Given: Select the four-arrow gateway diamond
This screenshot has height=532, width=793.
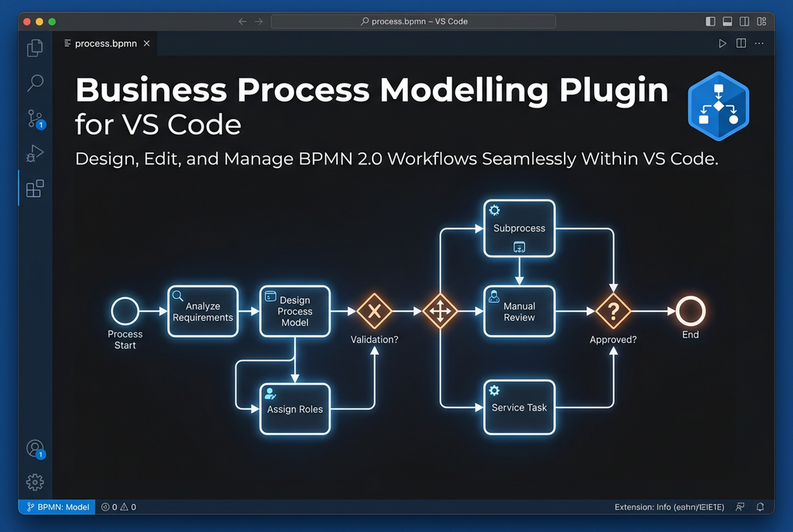Looking at the screenshot, I should [x=440, y=311].
